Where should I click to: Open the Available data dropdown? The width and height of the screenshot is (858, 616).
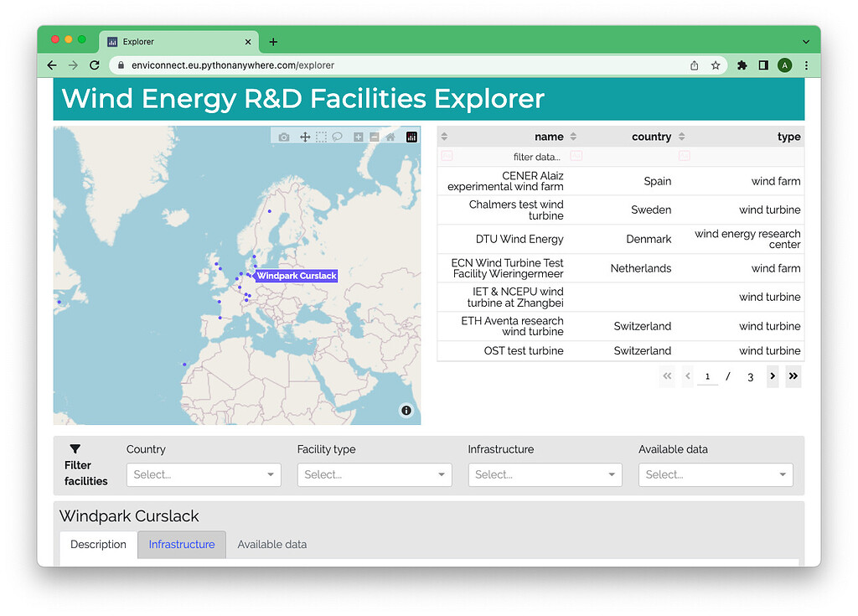[x=715, y=474]
